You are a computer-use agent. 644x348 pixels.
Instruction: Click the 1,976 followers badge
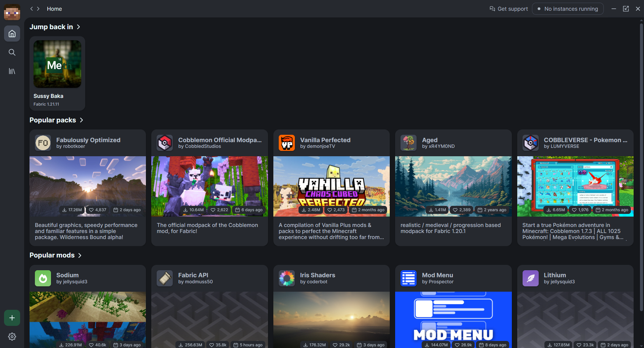pyautogui.click(x=580, y=210)
